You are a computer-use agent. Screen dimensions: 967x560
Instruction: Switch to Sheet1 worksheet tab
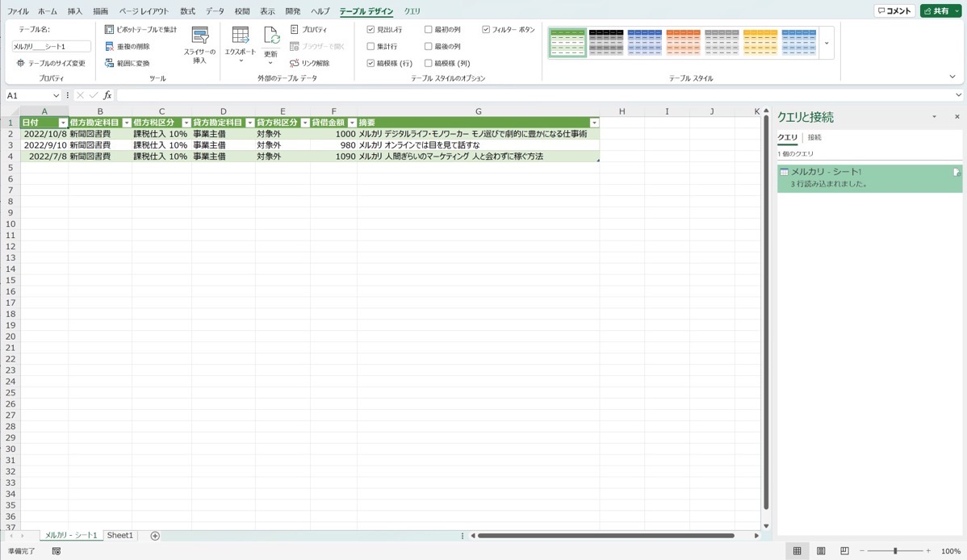click(119, 535)
